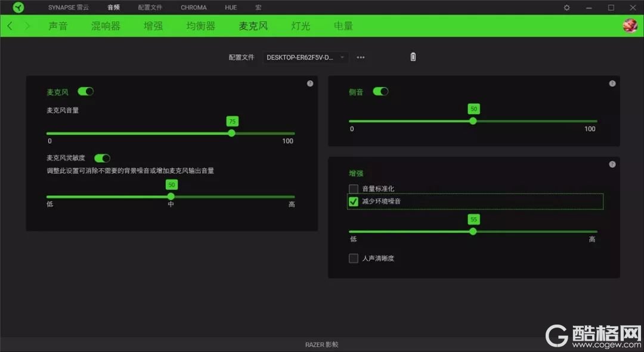The image size is (644, 352).
Task: Click the 麦克风音量 slider handle at 75
Action: (231, 133)
